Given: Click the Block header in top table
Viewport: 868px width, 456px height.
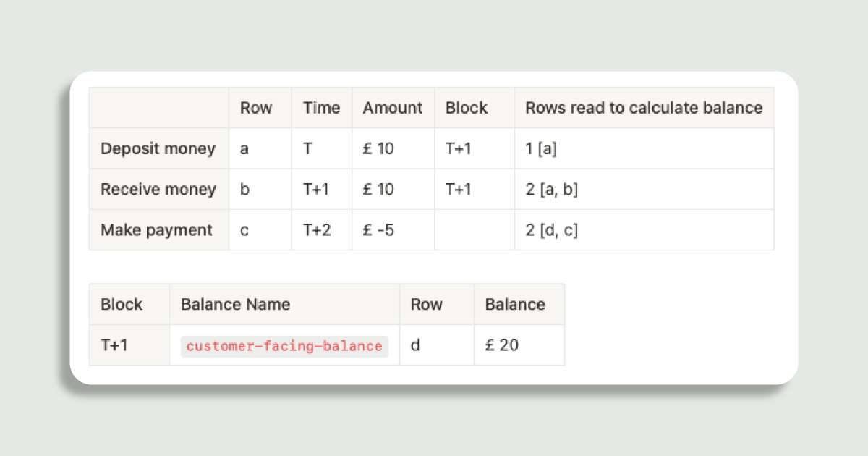Looking at the screenshot, I should (467, 109).
